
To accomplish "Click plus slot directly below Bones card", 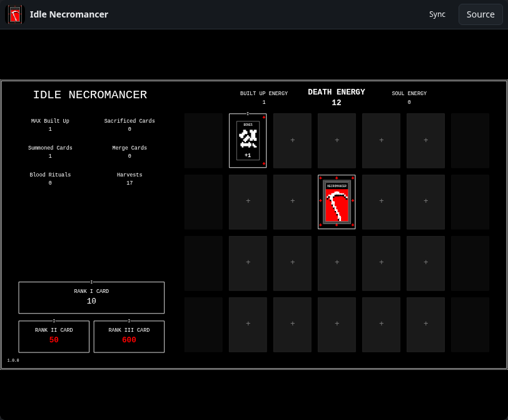I will click(x=248, y=201).
